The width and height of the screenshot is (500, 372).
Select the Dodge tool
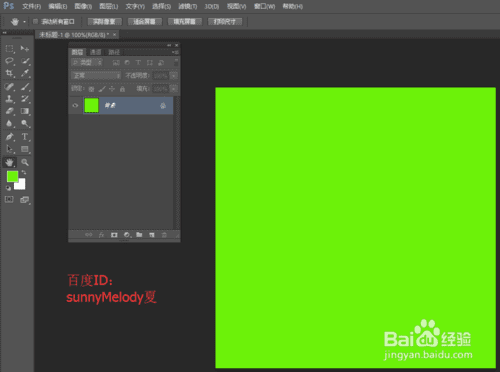pyautogui.click(x=25, y=123)
